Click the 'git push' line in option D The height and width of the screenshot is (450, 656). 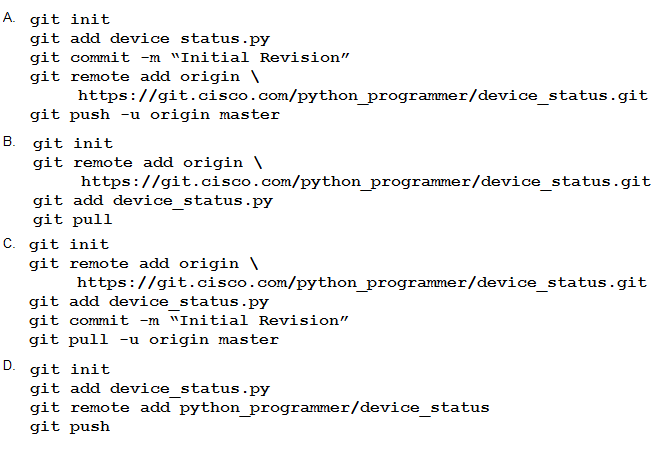(69, 427)
